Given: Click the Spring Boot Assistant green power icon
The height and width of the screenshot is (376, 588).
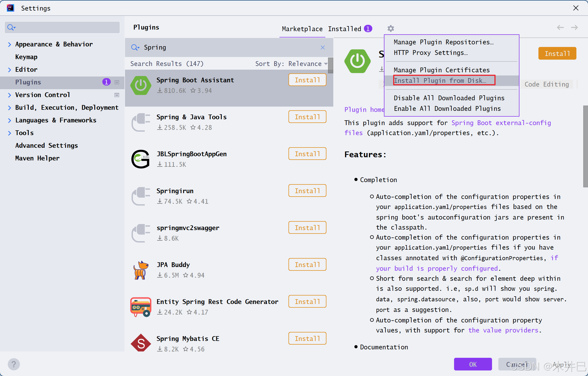Looking at the screenshot, I should tap(141, 85).
